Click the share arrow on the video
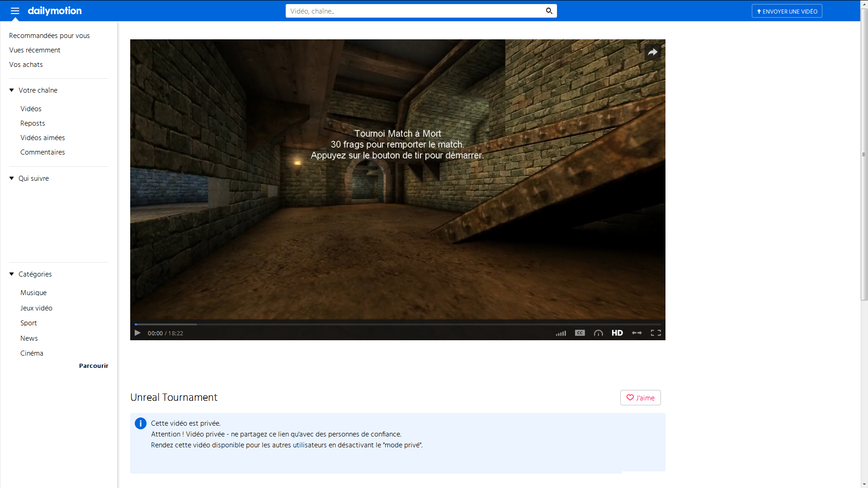Image resolution: width=868 pixels, height=488 pixels. point(652,52)
